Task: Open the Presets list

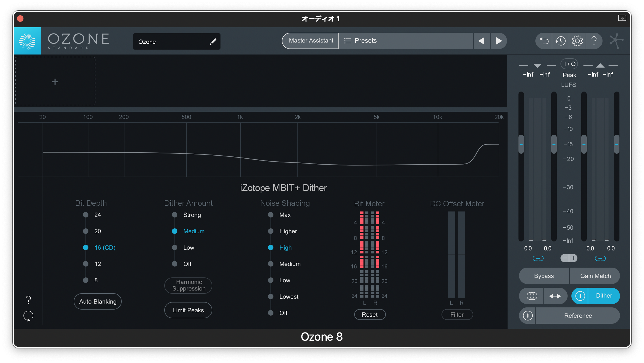Action: 406,41
